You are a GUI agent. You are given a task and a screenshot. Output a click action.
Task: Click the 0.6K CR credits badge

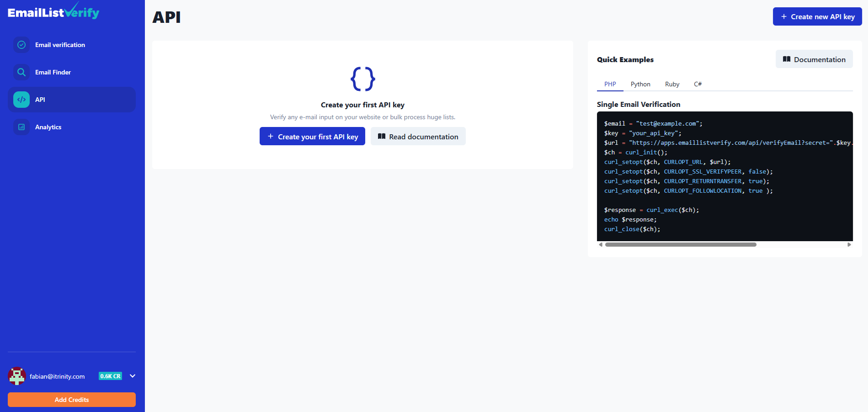[111, 376]
